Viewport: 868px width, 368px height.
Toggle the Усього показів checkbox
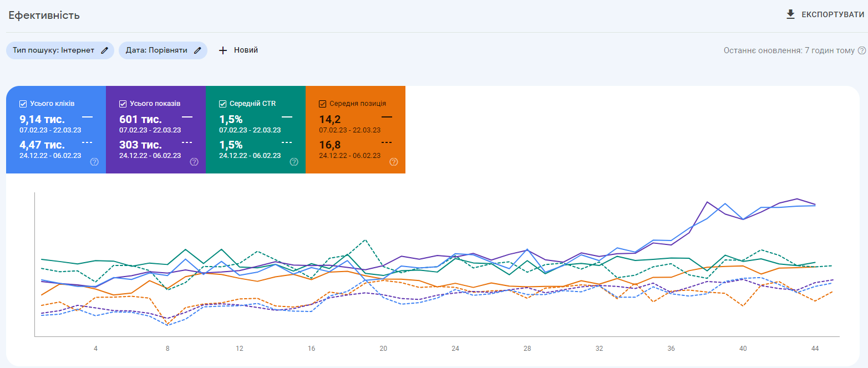pyautogui.click(x=123, y=104)
